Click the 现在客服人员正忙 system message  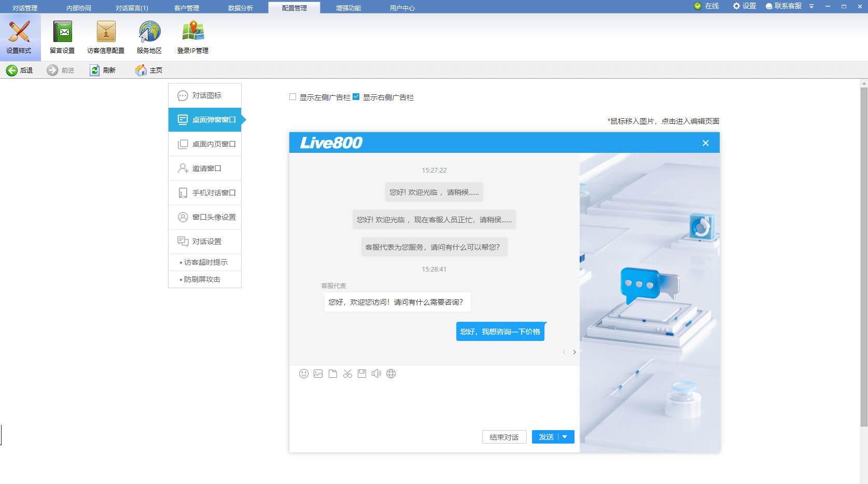click(x=434, y=220)
